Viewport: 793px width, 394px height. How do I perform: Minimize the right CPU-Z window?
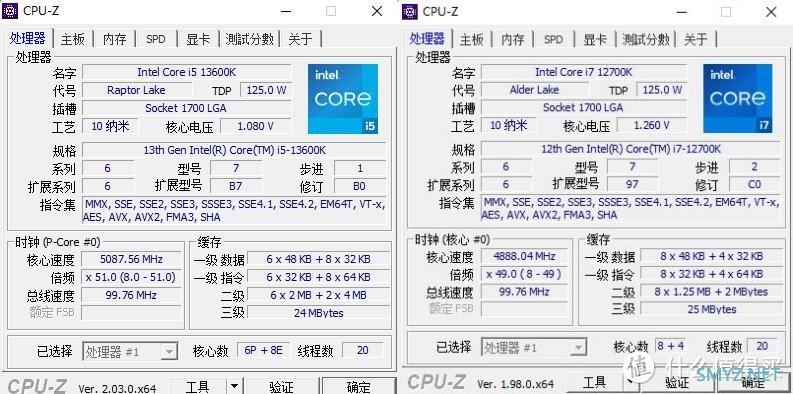click(x=681, y=12)
